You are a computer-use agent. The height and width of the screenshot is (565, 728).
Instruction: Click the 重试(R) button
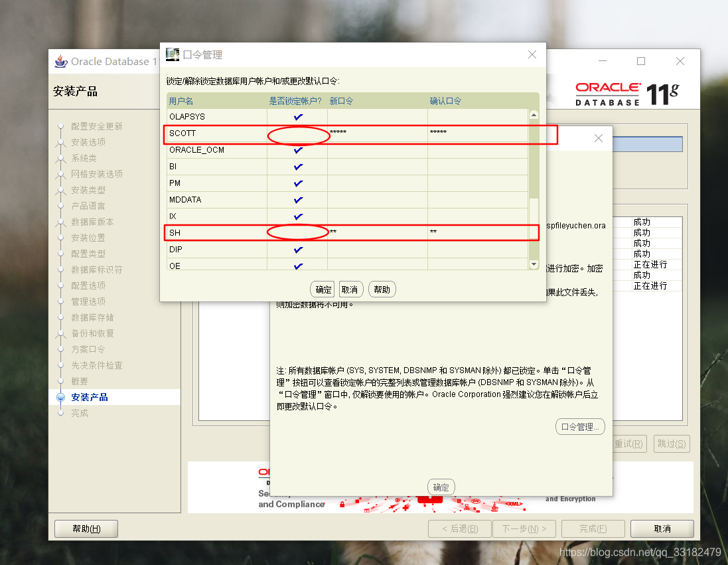628,444
